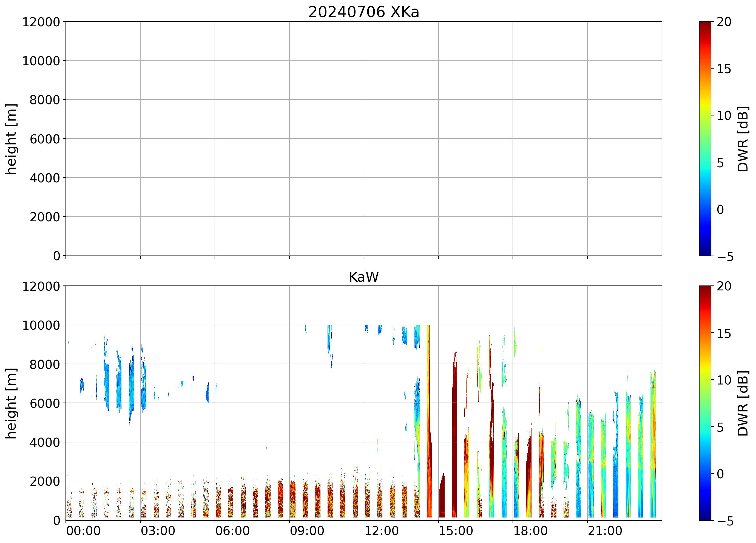Click the '21:00' x-axis tick label
756x543 pixels.
tap(605, 531)
